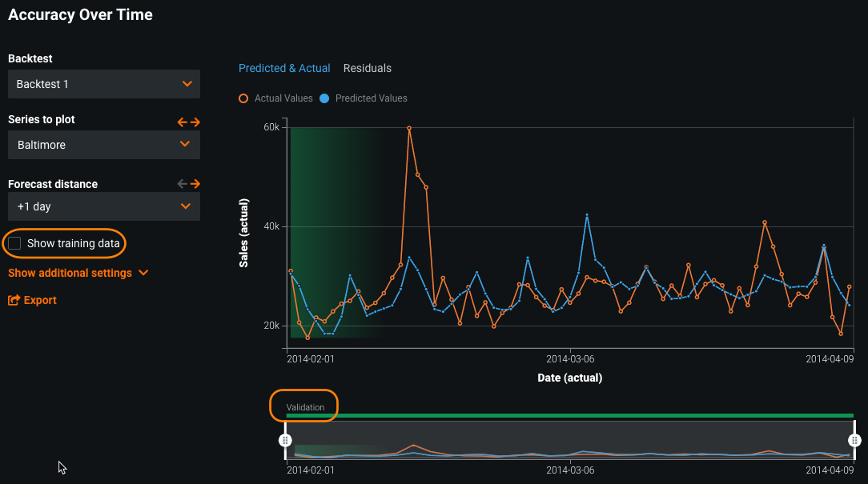Click the orange Actual Values legend marker
868x484 pixels.
[x=243, y=98]
